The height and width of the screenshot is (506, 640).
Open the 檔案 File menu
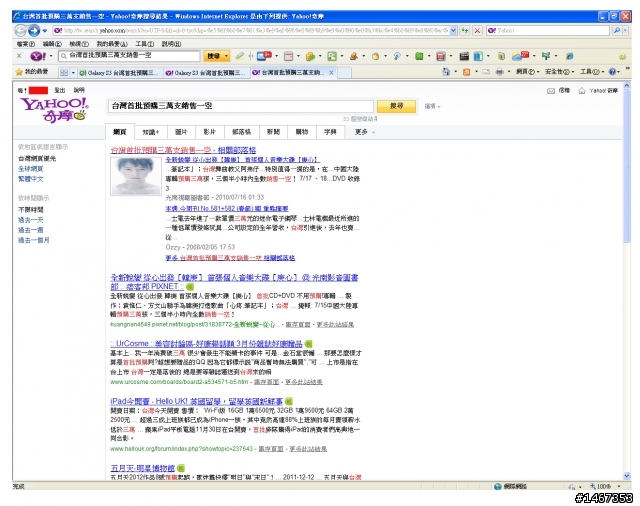[25, 44]
